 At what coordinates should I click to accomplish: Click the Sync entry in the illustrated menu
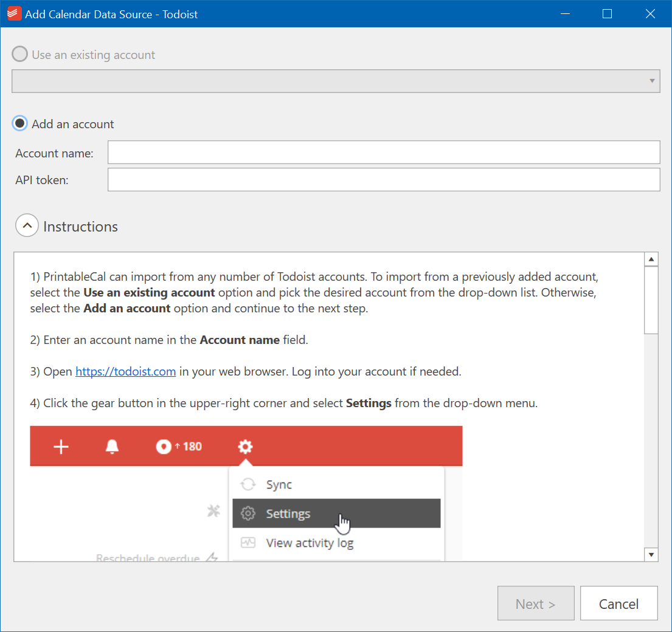[336, 484]
